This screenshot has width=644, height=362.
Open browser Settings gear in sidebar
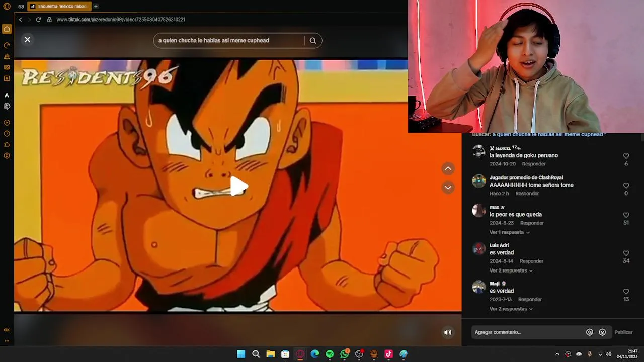click(7, 156)
